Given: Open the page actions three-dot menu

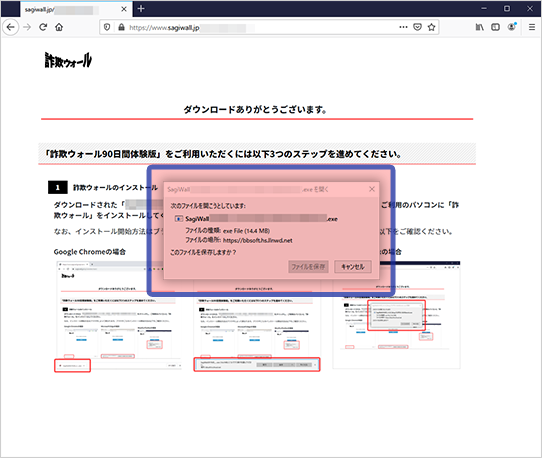Looking at the screenshot, I should (x=403, y=27).
